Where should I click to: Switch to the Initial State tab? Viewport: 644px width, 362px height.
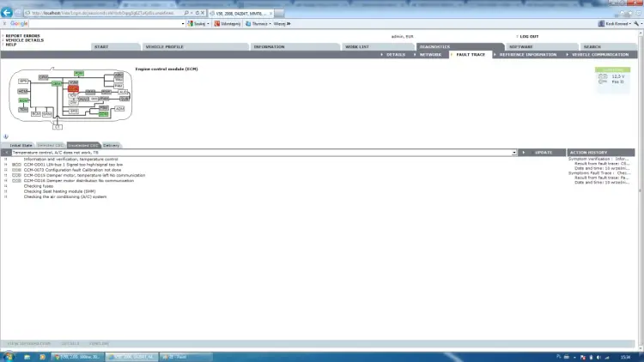pos(21,145)
